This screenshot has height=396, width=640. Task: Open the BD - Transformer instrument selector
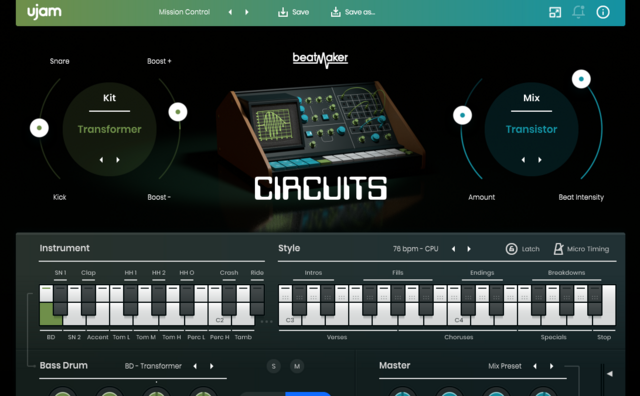pyautogui.click(x=153, y=366)
